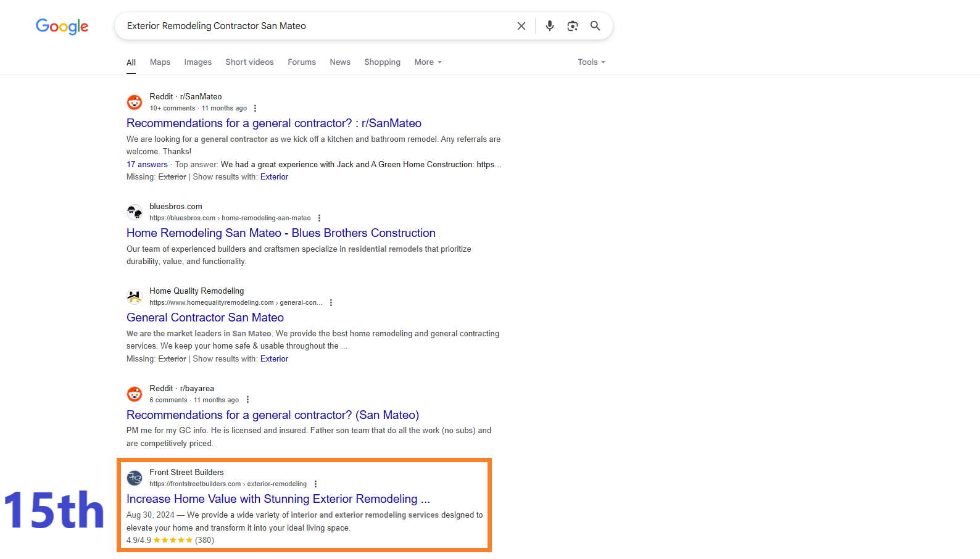Open the Tools dropdown
This screenshot has width=980, height=559.
[591, 62]
